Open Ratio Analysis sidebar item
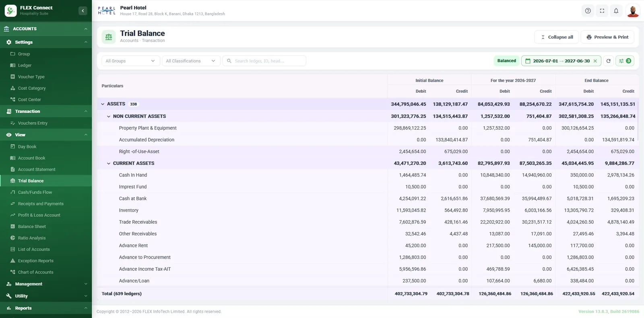644x318 pixels. click(46, 238)
